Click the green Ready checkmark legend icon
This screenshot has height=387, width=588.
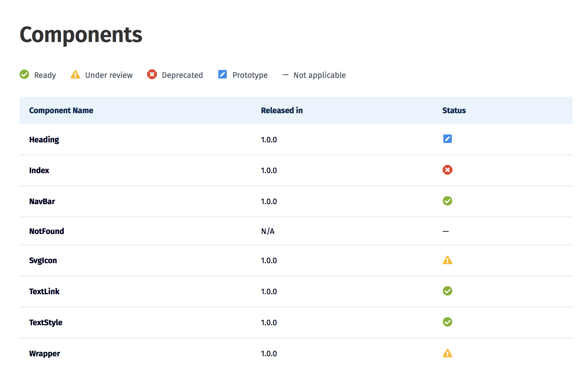pos(24,74)
